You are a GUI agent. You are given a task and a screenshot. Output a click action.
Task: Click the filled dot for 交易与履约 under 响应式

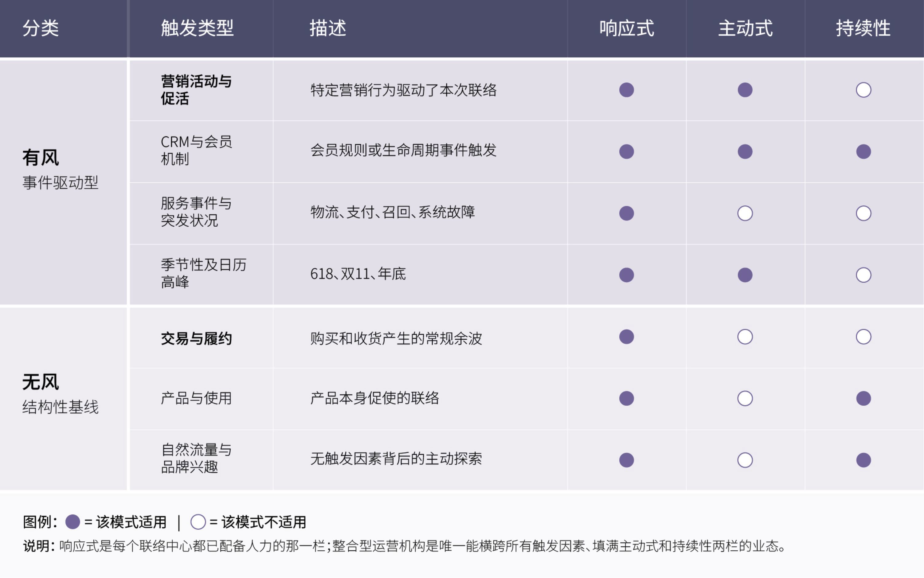(626, 337)
